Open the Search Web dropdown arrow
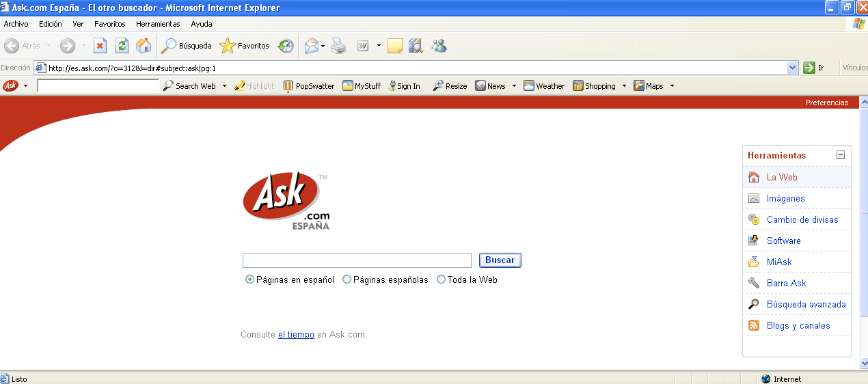This screenshot has height=384, width=868. click(224, 86)
